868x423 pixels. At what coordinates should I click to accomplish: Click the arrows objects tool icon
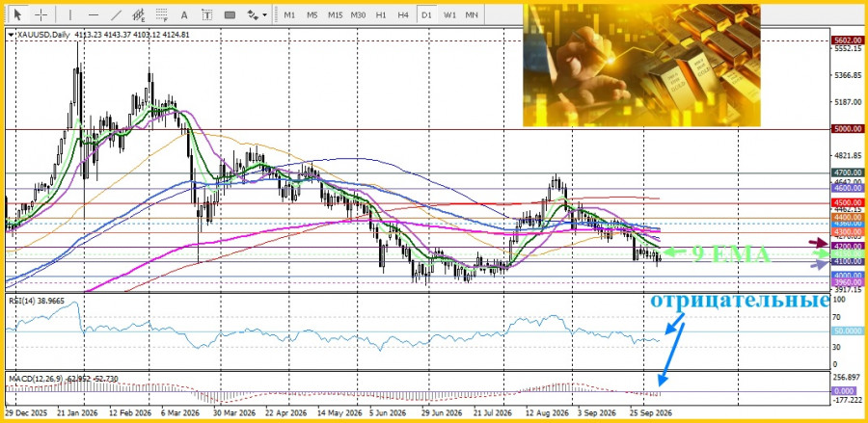(x=253, y=14)
